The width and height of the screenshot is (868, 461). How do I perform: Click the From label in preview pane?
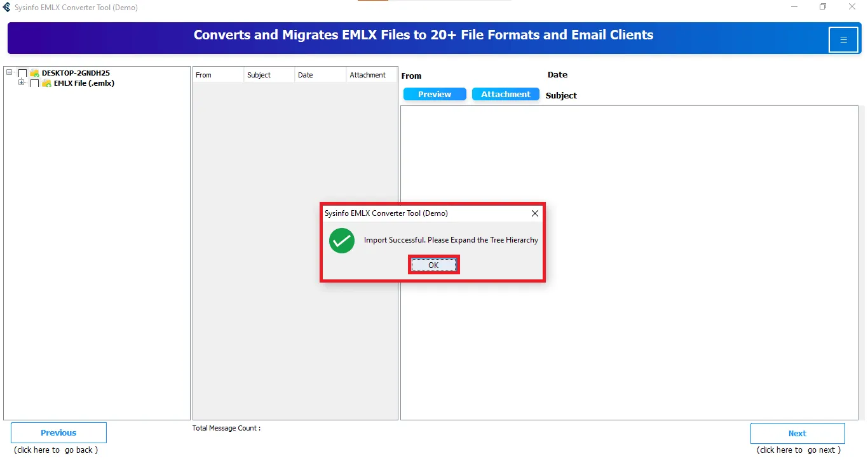411,76
